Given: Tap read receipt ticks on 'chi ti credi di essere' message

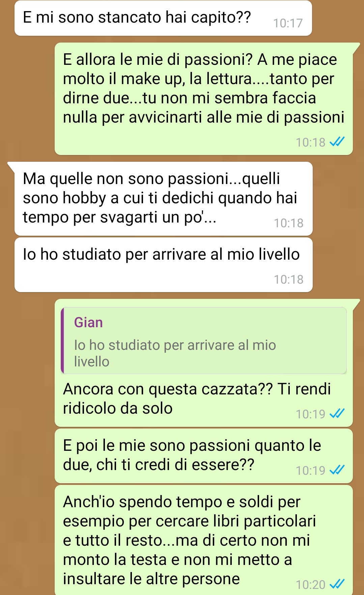Looking at the screenshot, I should click(337, 470).
